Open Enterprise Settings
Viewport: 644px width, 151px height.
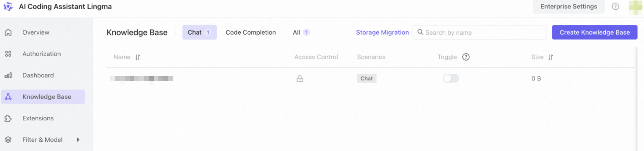pos(569,7)
